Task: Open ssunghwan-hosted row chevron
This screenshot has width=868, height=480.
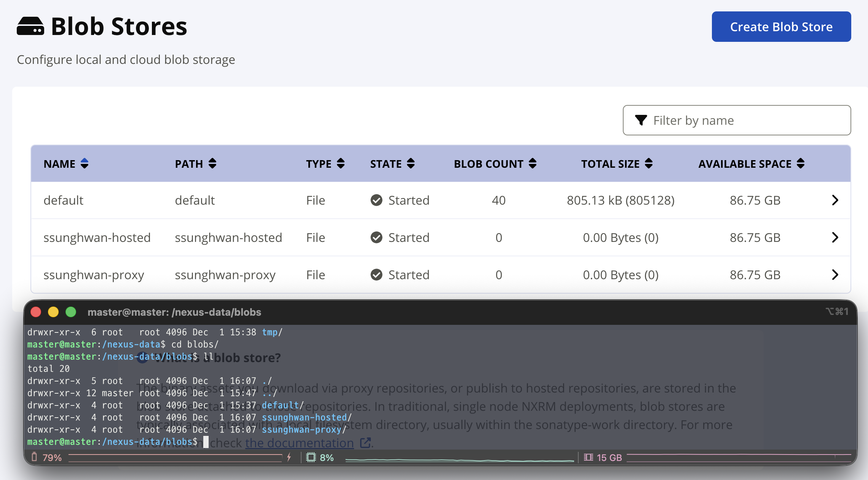Action: click(x=835, y=237)
